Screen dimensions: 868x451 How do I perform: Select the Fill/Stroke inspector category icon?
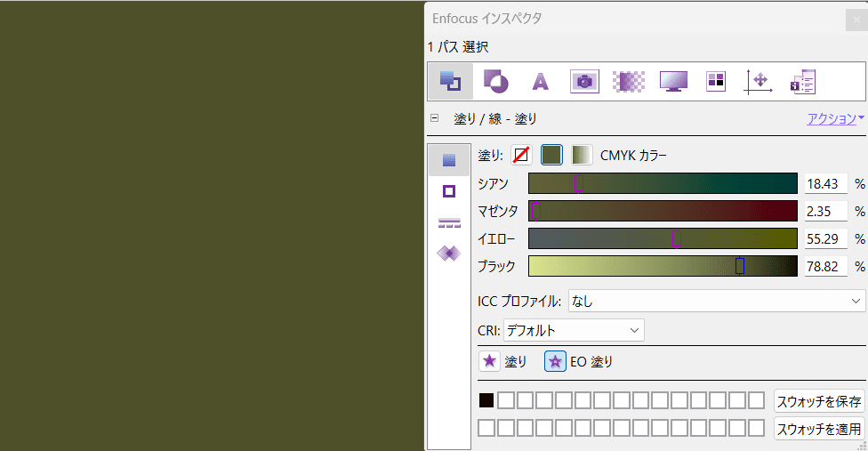(450, 81)
